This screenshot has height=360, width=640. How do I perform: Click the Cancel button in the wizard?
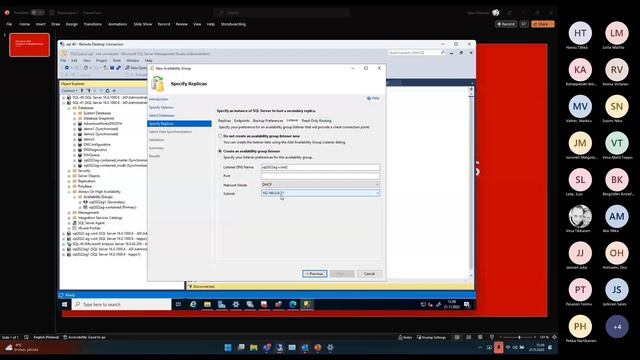point(369,273)
